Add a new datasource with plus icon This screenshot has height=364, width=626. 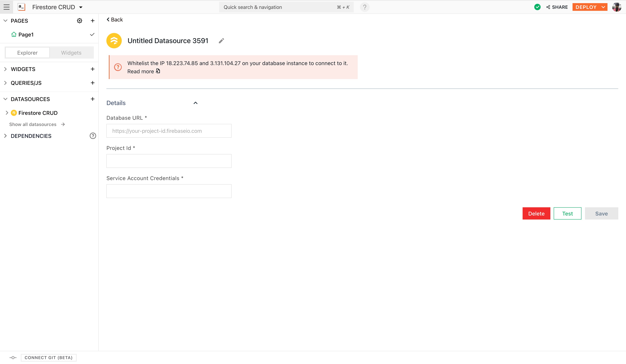(93, 99)
